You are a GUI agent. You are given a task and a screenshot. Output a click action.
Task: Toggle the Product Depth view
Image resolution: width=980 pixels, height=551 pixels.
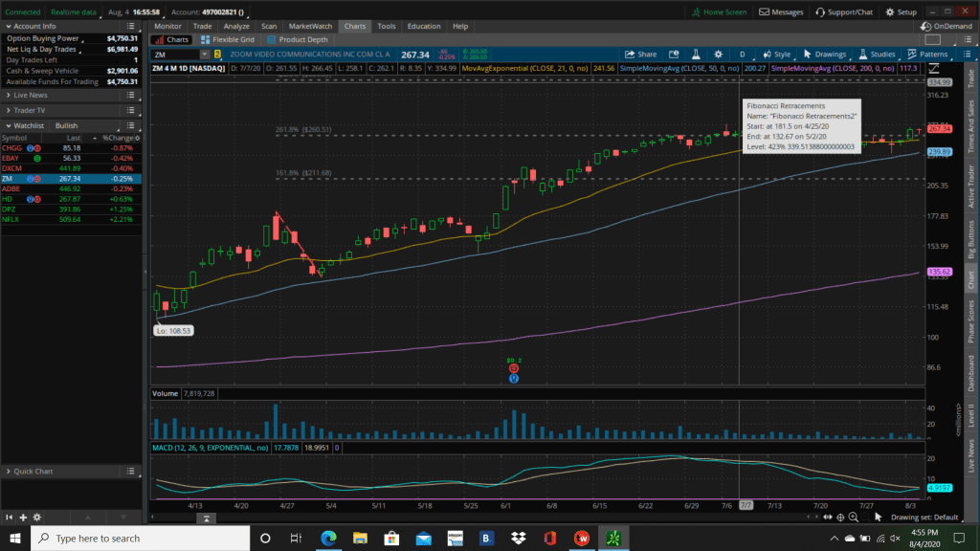tap(299, 40)
